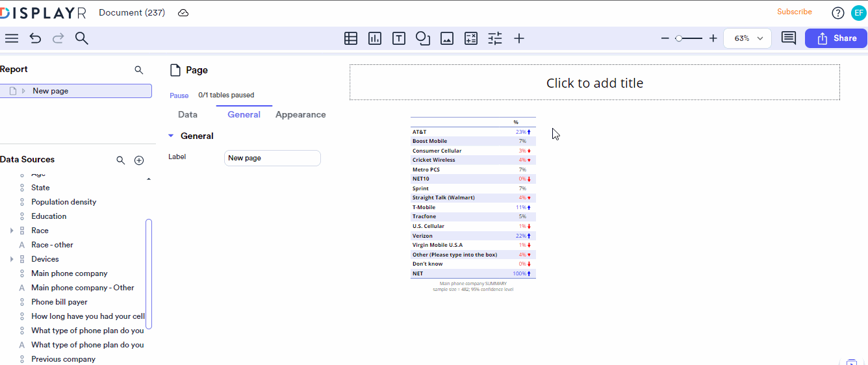The height and width of the screenshot is (365, 868).
Task: Open the Appearance tab
Action: 301,114
